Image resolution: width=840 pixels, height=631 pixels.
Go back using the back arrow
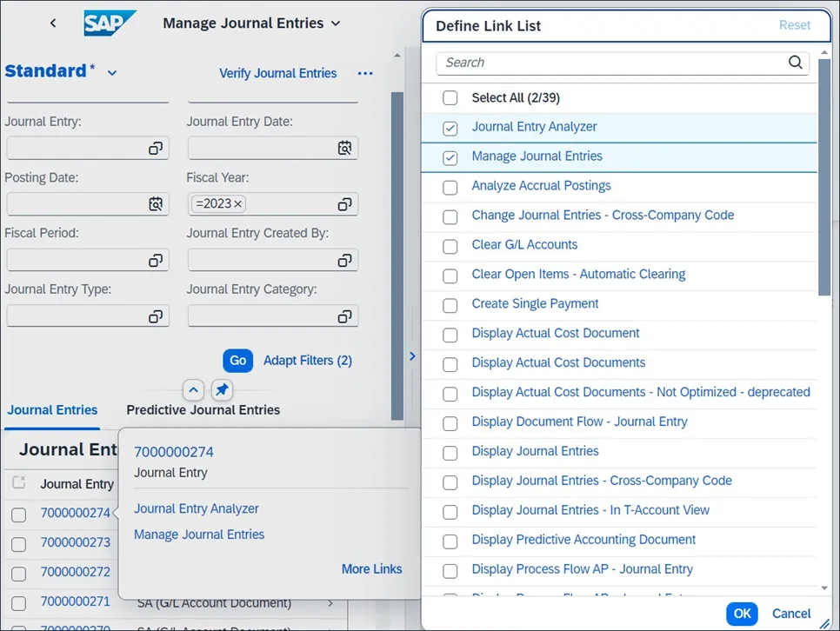[x=52, y=23]
